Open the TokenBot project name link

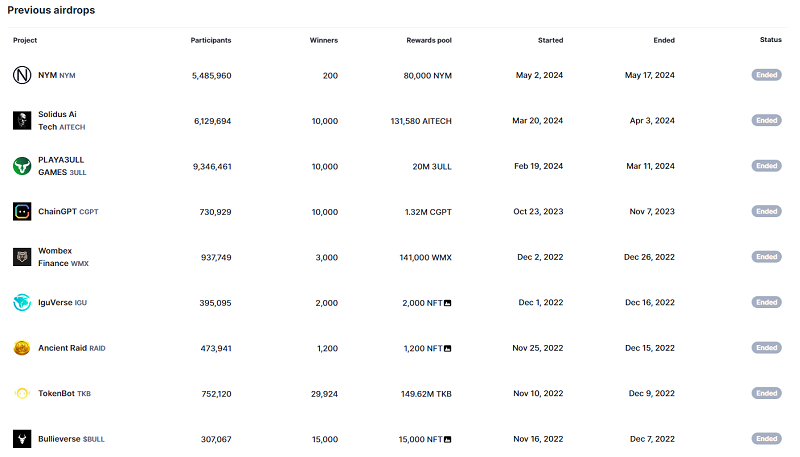[x=56, y=393]
